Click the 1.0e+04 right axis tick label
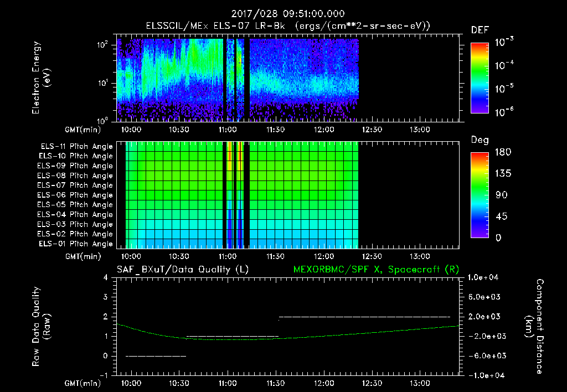The height and width of the screenshot is (392, 567). coord(483,277)
